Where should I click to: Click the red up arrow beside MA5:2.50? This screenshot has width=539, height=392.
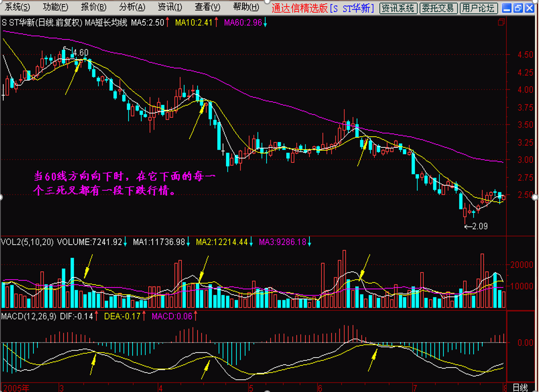(x=168, y=23)
